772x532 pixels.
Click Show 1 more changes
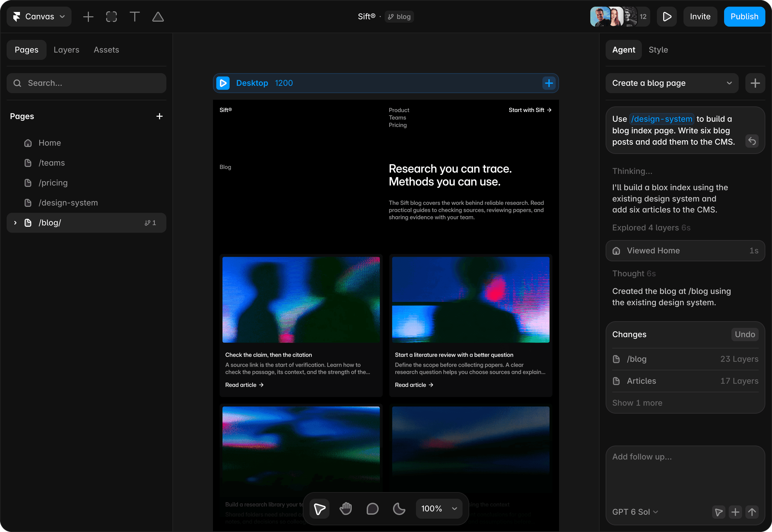tap(637, 403)
